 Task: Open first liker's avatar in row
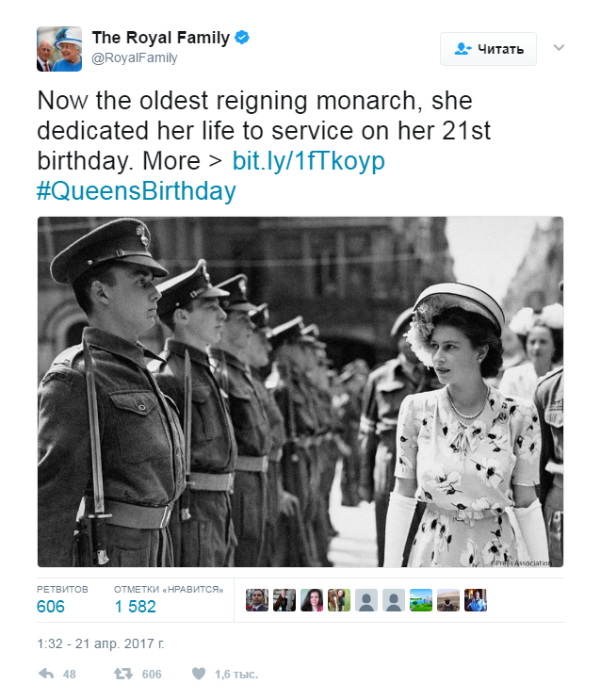pos(257,600)
